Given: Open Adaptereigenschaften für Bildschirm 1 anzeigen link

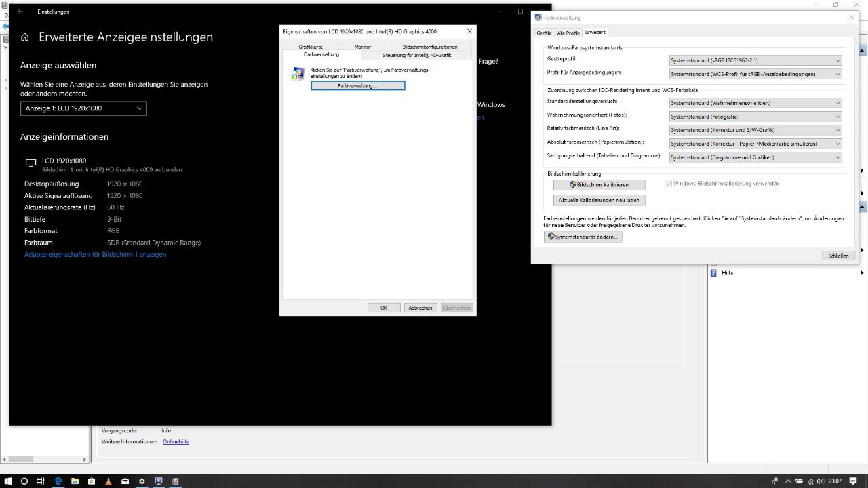Looking at the screenshot, I should click(x=95, y=255).
